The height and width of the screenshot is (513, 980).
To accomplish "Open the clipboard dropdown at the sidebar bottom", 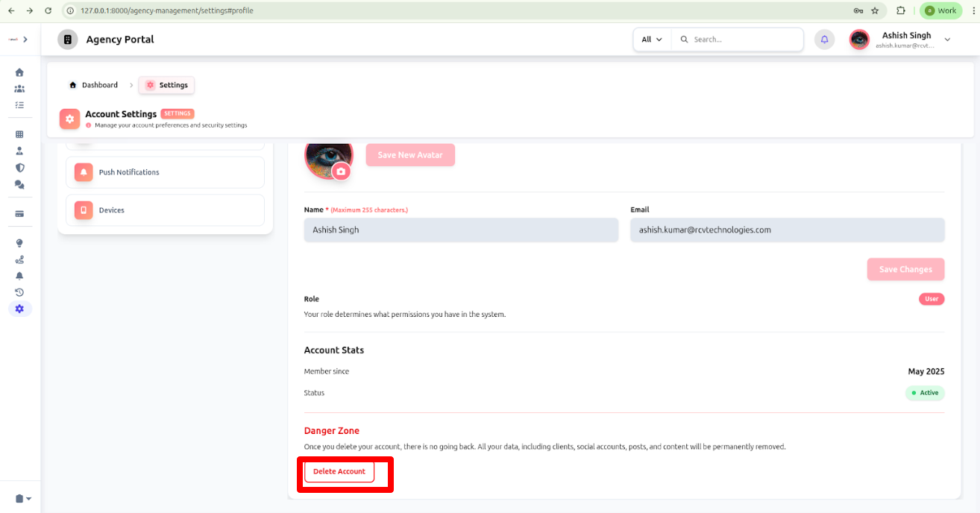I will click(23, 499).
